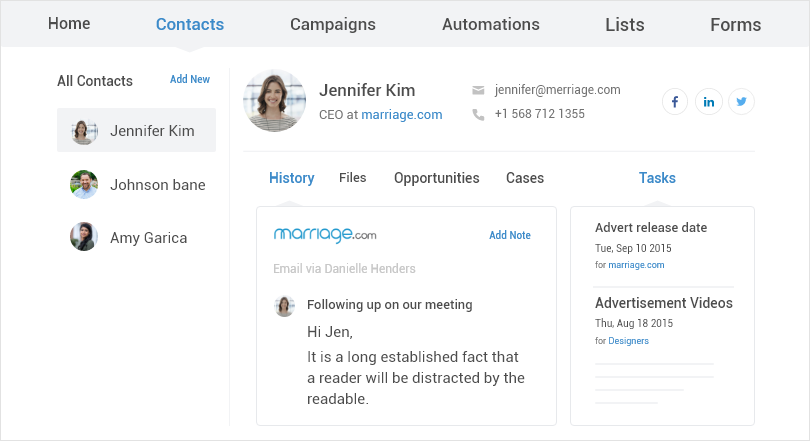Open Jennifer Kim's Twitter profile icon
Viewport: 810px width, 441px height.
pyautogui.click(x=741, y=102)
